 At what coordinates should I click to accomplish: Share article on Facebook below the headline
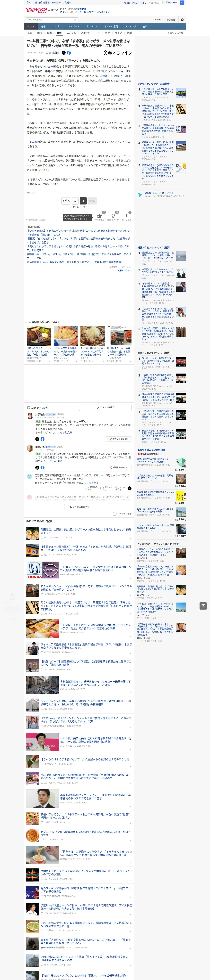click(x=69, y=53)
